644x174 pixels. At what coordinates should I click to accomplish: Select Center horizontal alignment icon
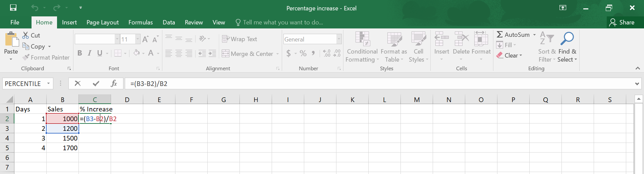coord(179,54)
